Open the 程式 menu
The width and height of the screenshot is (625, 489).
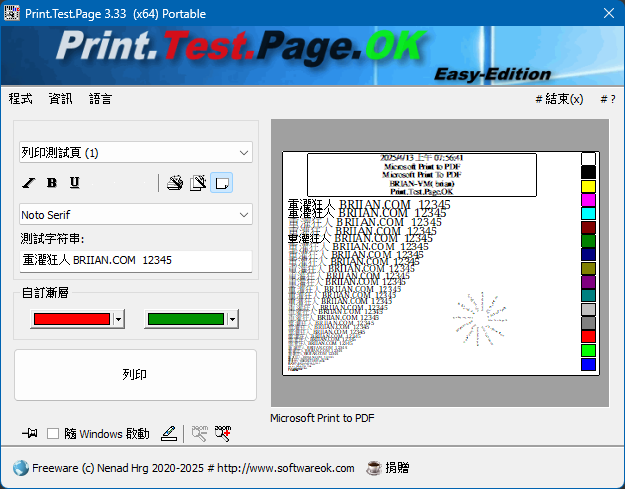pos(20,99)
